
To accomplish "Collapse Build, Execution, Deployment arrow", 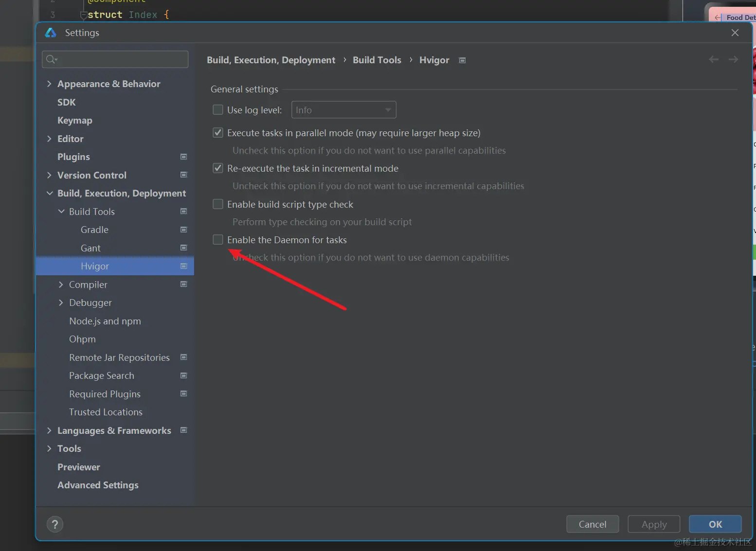I will [x=50, y=193].
